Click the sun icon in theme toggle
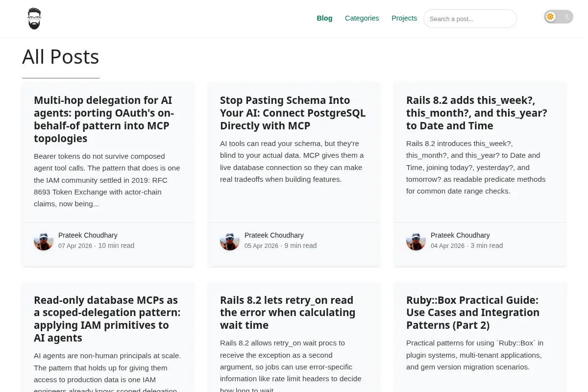Image resolution: width=588 pixels, height=392 pixels. 550,17
